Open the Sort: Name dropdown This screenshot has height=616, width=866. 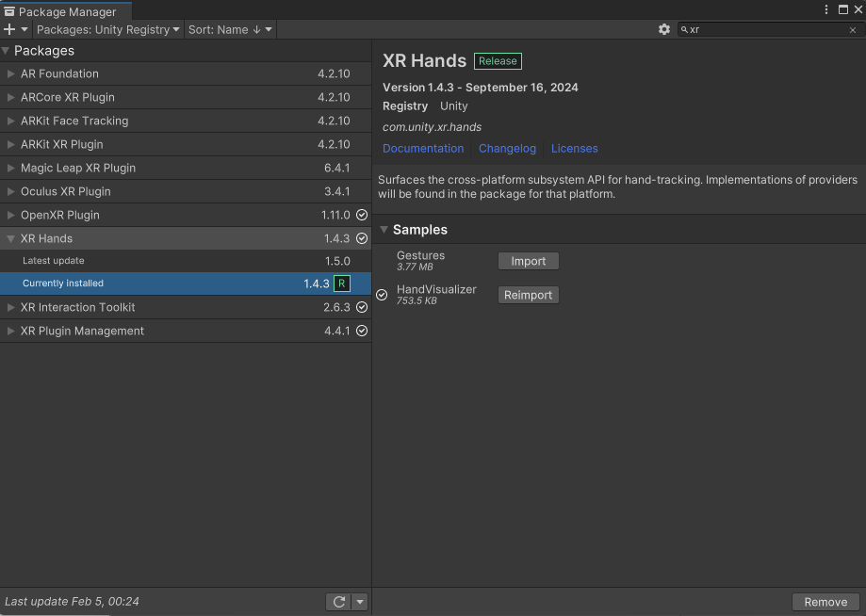click(x=230, y=29)
